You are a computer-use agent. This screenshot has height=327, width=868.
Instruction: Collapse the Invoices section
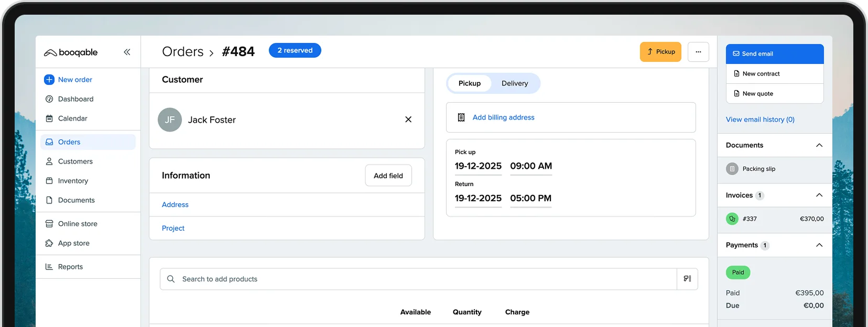click(x=819, y=195)
